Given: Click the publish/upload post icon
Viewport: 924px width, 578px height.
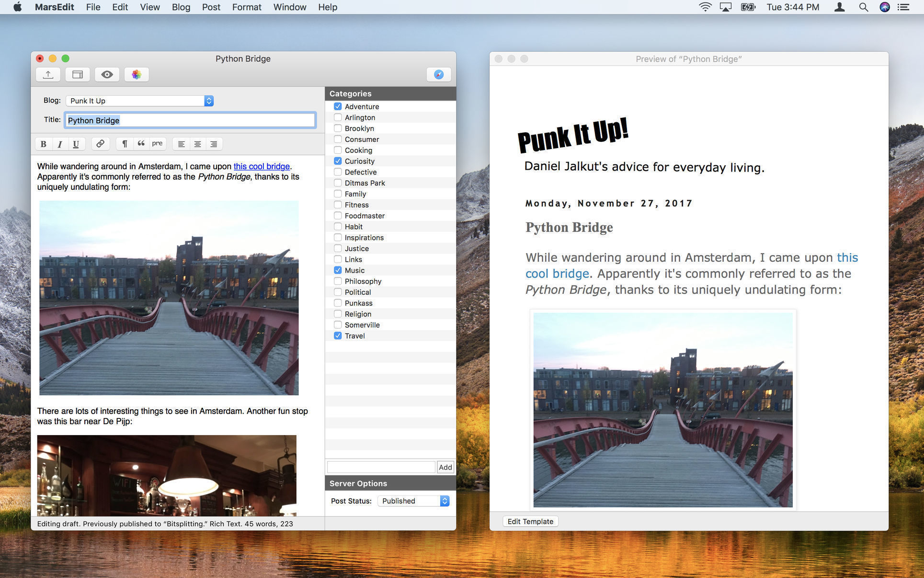Looking at the screenshot, I should [x=48, y=74].
